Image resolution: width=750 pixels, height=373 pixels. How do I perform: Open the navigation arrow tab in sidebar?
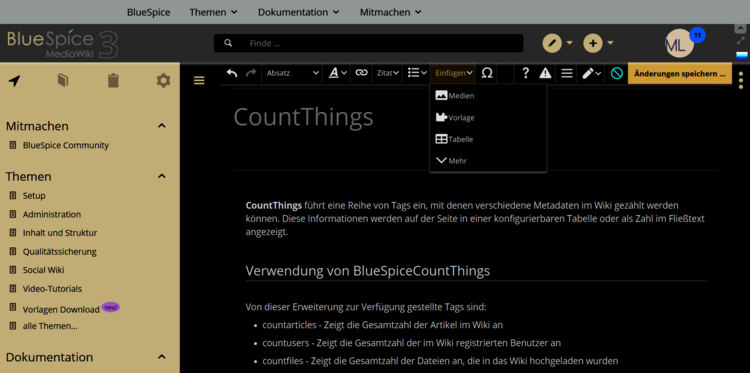coord(15,81)
